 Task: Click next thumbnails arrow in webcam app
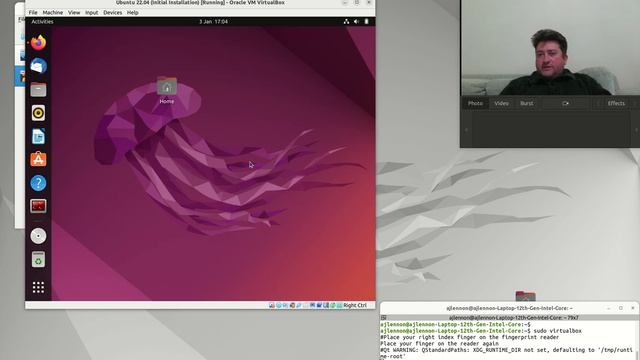point(636,130)
